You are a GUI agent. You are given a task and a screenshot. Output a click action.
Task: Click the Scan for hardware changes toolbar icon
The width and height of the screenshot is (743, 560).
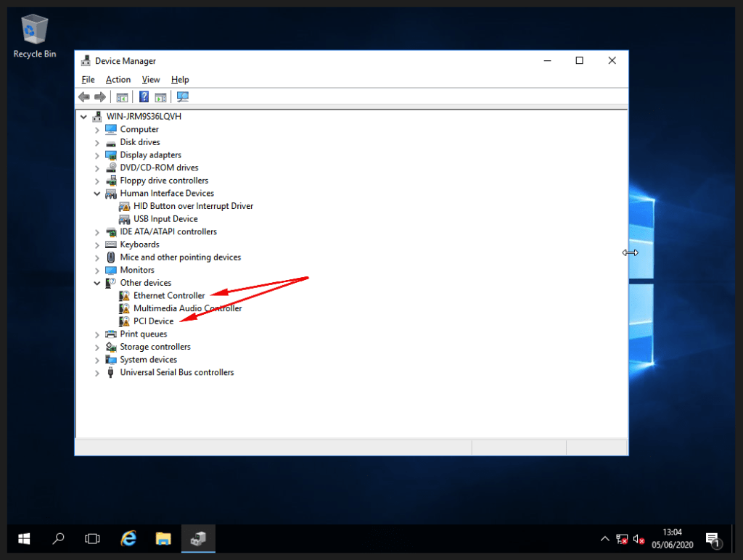tap(182, 96)
